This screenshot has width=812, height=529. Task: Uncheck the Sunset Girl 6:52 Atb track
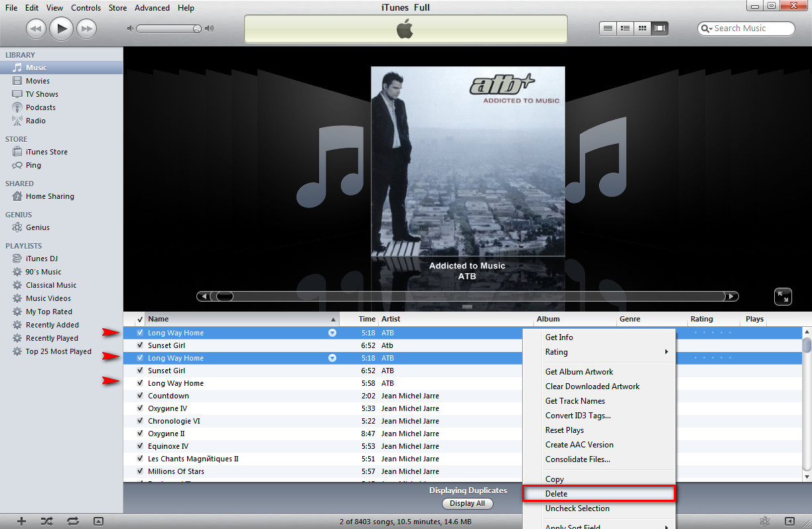140,345
